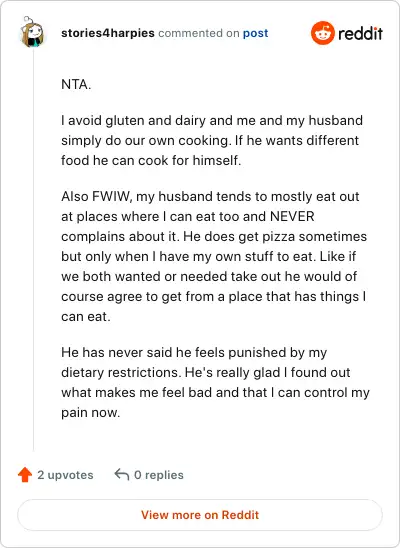Click the final "pain now." line

90,412
